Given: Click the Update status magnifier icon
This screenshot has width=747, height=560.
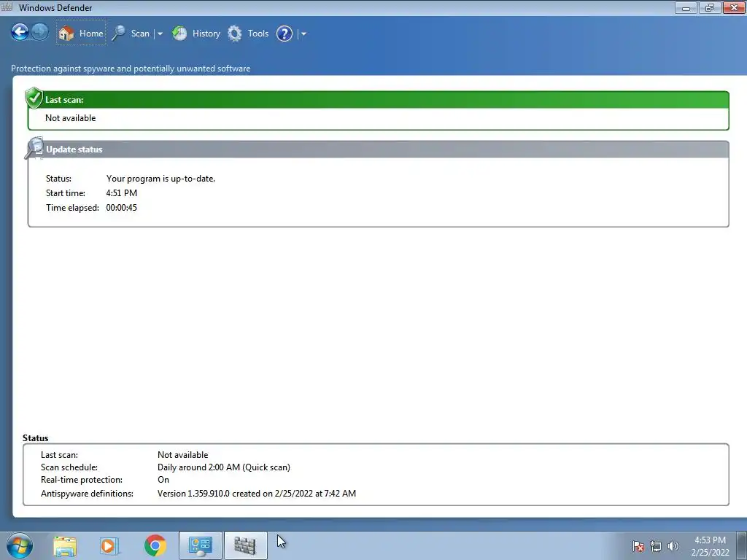Looking at the screenshot, I should 34,148.
